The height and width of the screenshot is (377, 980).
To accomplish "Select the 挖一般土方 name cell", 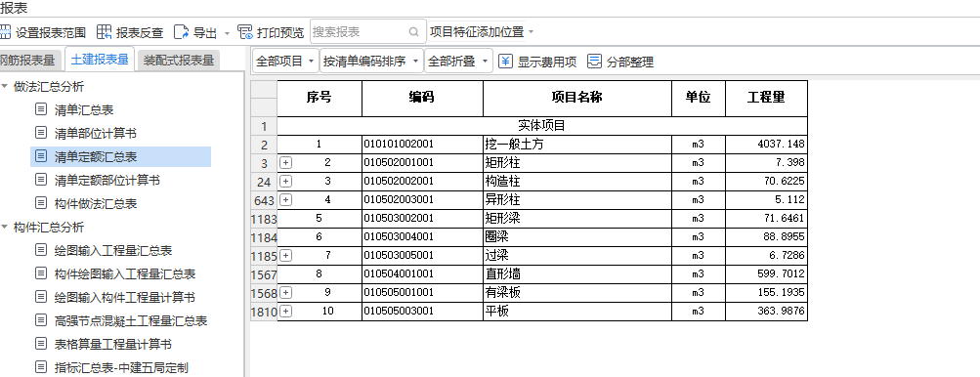I will pos(577,145).
